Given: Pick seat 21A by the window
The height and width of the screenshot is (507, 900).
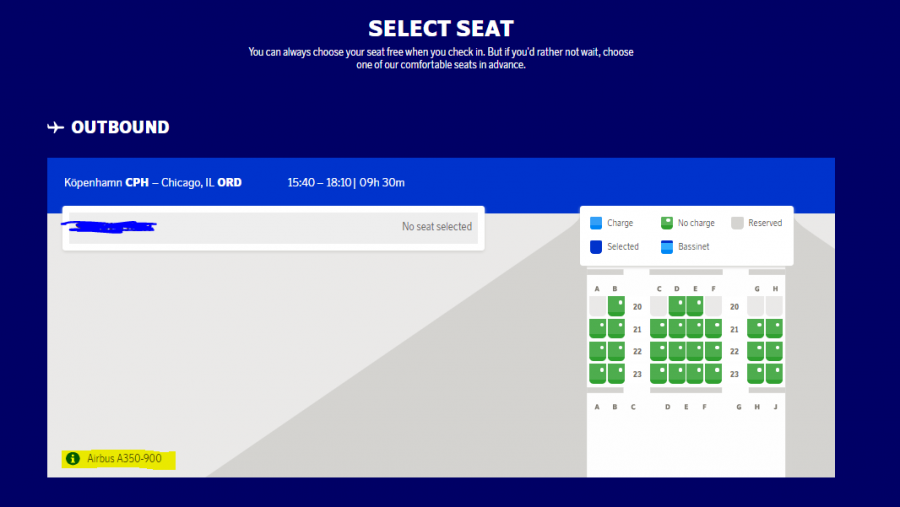Looking at the screenshot, I should point(597,328).
